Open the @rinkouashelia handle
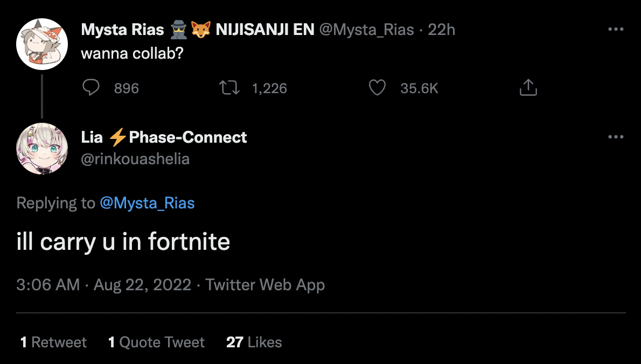Screen dimensions: 641x364 pos(135,159)
